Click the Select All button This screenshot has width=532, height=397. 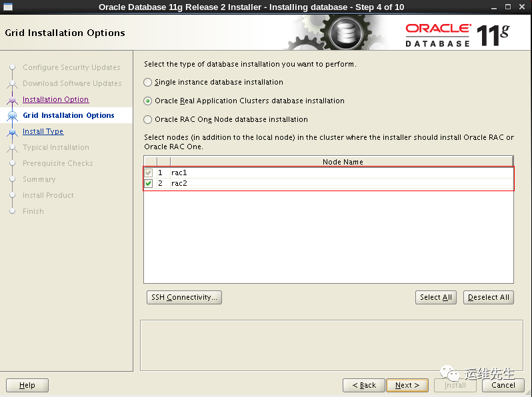pyautogui.click(x=435, y=297)
